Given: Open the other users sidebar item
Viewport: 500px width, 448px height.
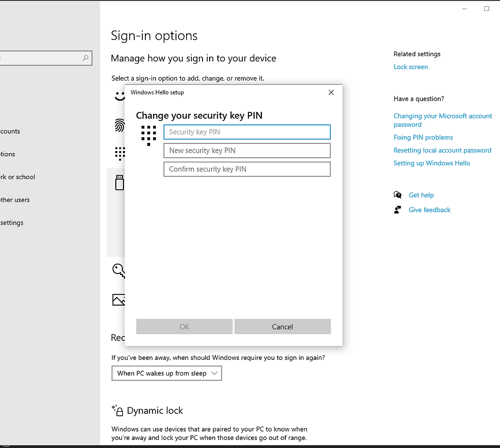Looking at the screenshot, I should (15, 200).
